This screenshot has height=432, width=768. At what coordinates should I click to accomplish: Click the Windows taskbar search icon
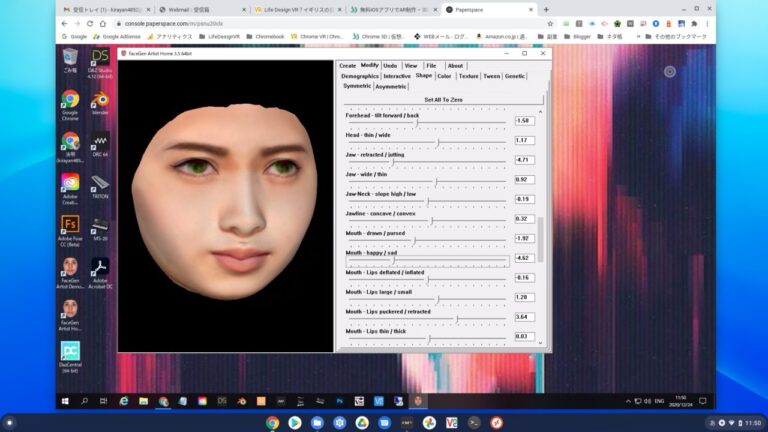(x=84, y=401)
